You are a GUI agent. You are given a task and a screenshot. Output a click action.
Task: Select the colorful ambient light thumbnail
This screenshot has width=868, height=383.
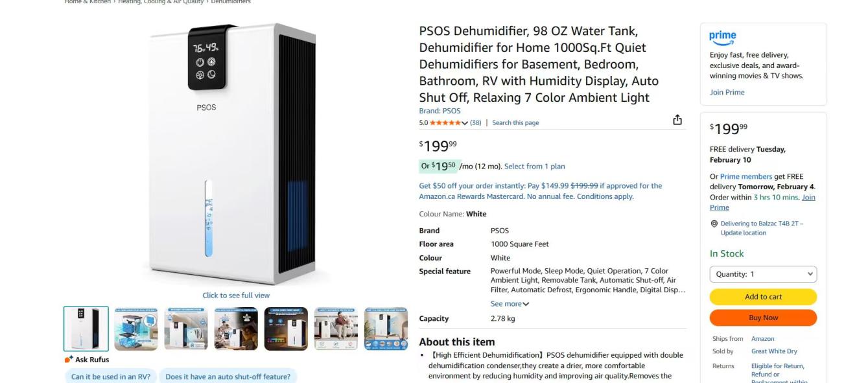(286, 329)
